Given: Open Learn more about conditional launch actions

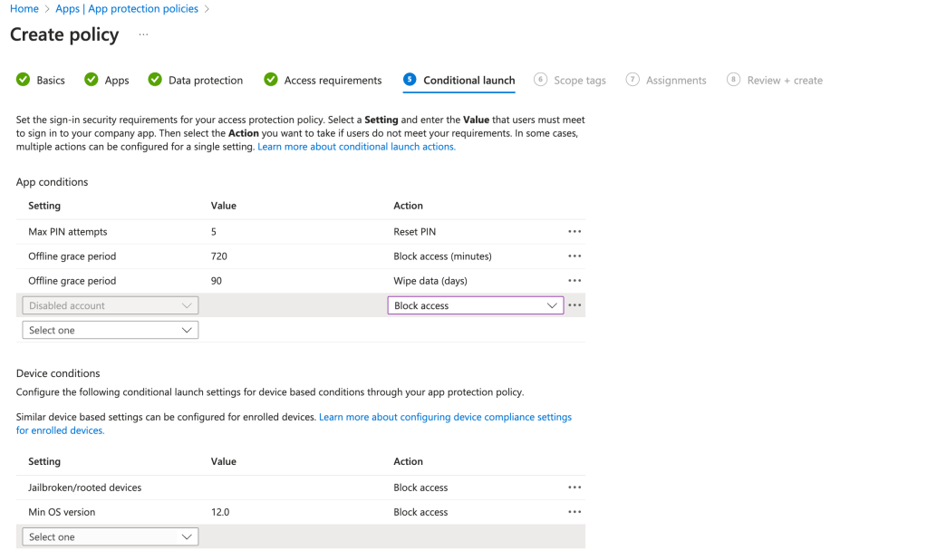Looking at the screenshot, I should coord(356,147).
